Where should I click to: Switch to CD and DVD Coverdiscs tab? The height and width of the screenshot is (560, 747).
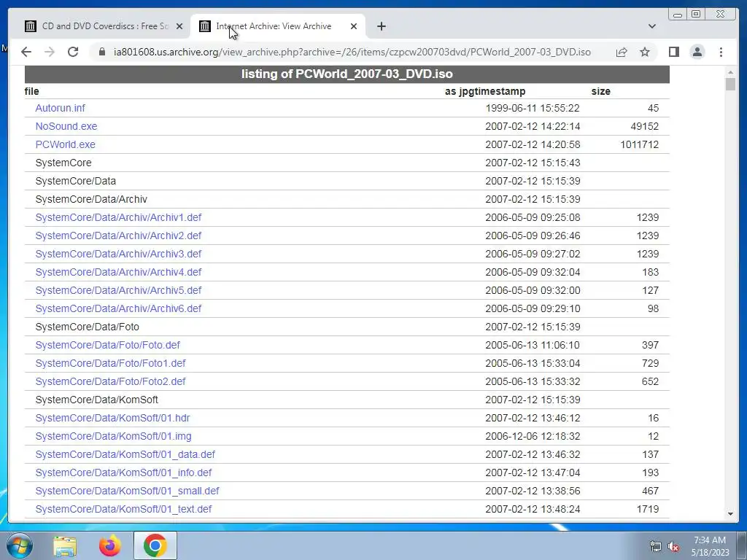(x=104, y=26)
